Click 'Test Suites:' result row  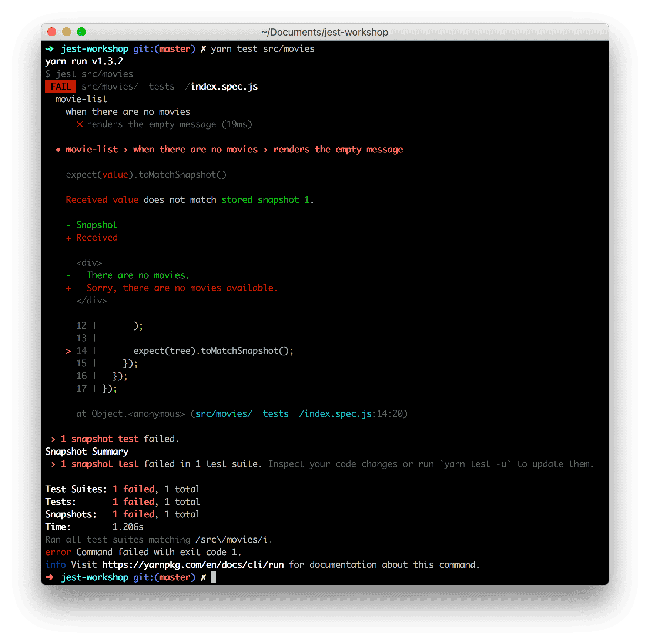coord(123,489)
